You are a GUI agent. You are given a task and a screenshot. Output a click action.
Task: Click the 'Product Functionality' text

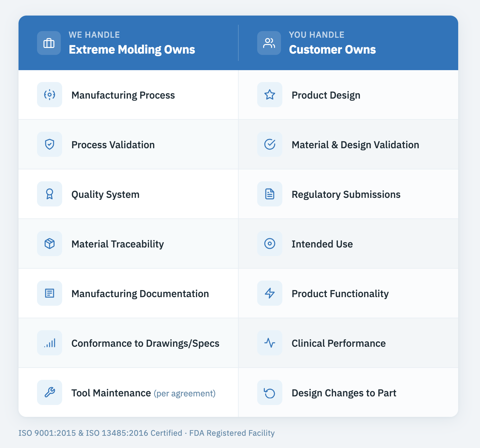(x=340, y=294)
